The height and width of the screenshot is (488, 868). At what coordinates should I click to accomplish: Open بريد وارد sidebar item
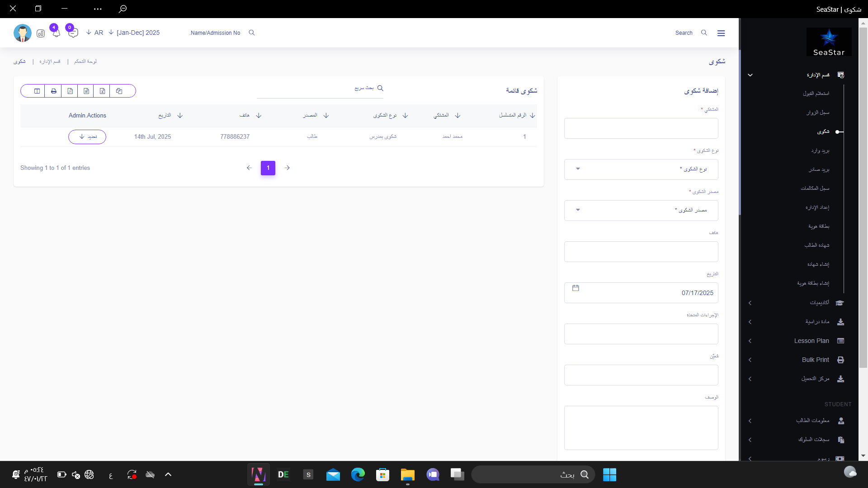[x=820, y=150]
